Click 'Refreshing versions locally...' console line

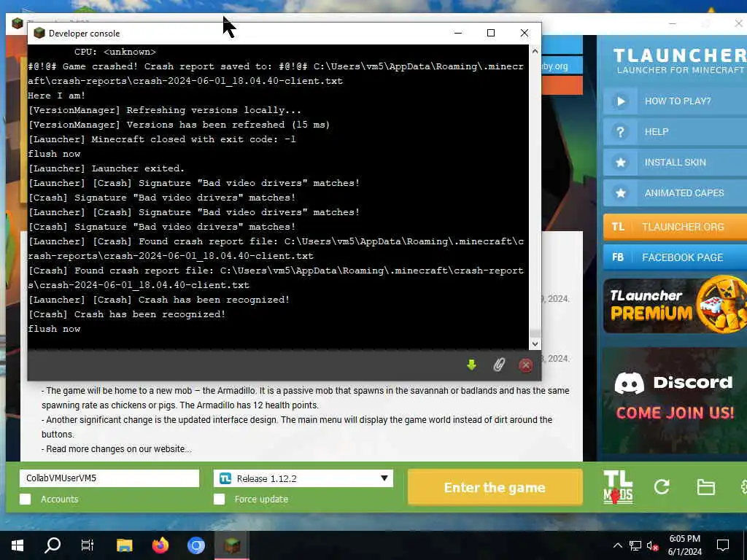165,110
